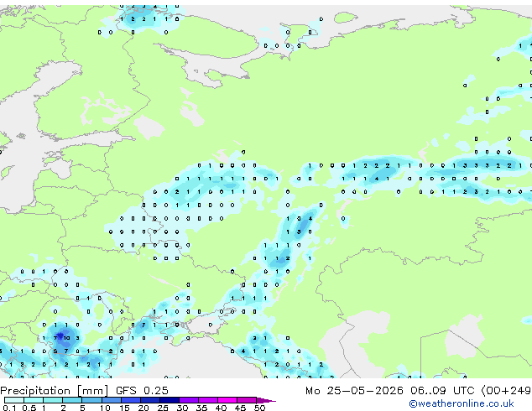Screen dimensions: 532x411
Task: Pick the 10–15 mm legend swatch
Action: [112, 400]
